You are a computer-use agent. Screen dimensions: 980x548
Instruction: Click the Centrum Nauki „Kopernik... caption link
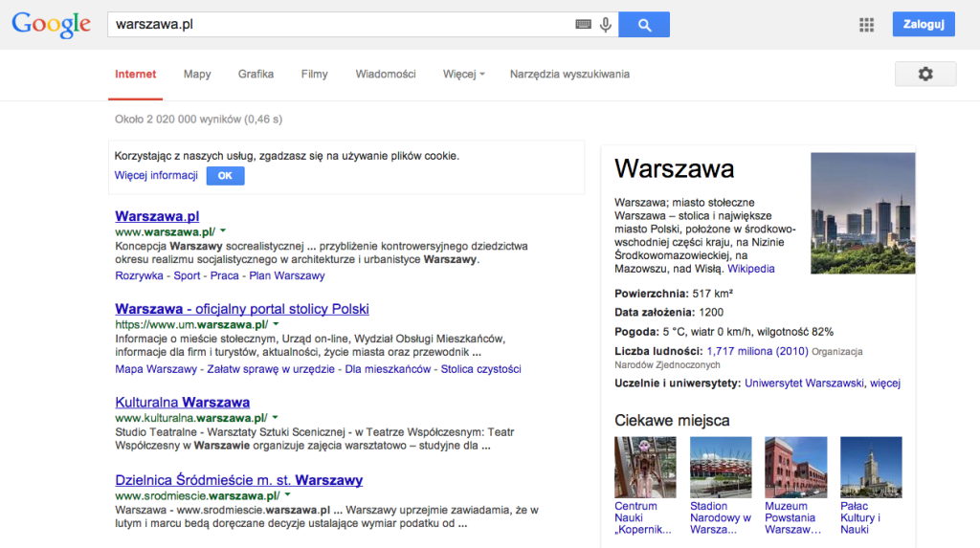point(642,517)
